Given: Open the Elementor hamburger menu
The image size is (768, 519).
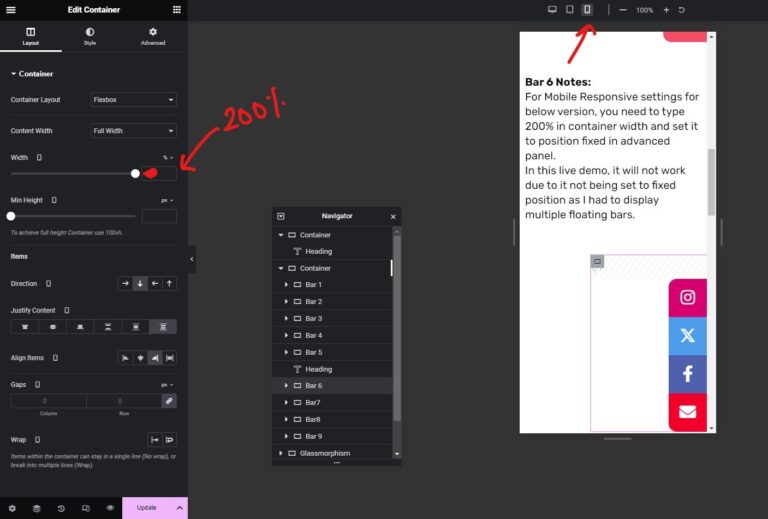Looking at the screenshot, I should pos(11,9).
